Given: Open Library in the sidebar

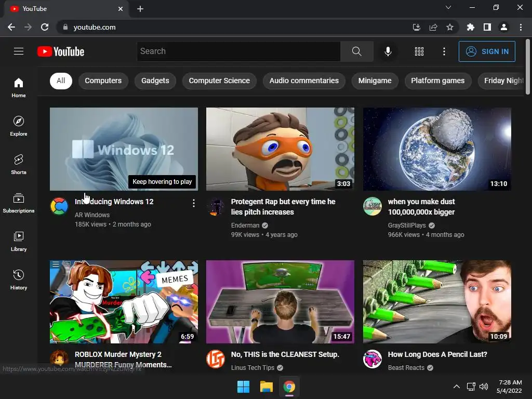Looking at the screenshot, I should point(19,241).
